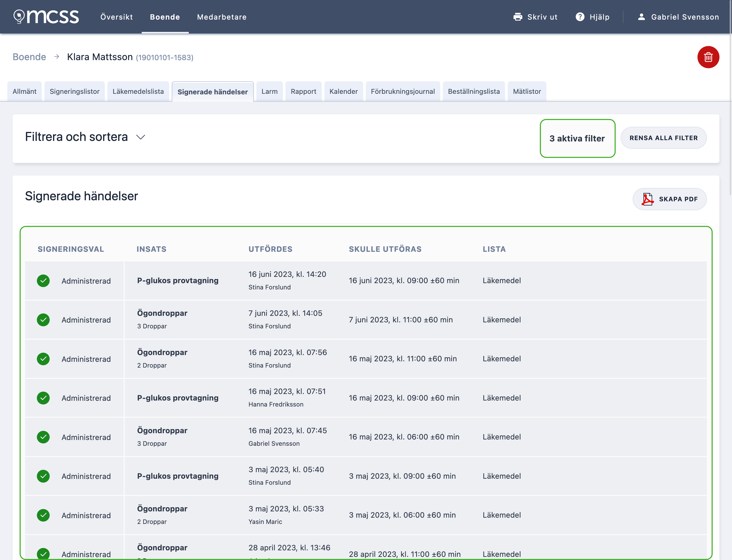Click the Lista column header
The image size is (732, 560).
[494, 249]
